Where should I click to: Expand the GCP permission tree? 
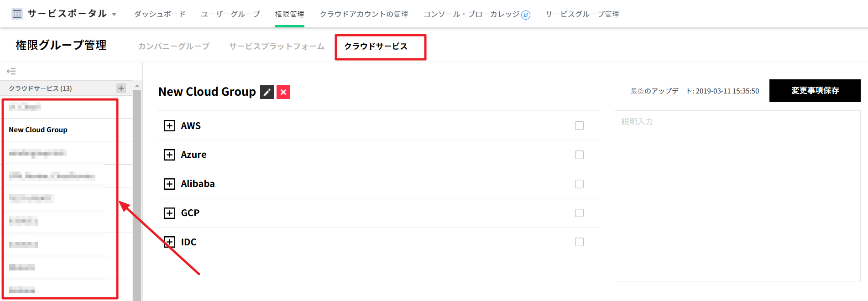click(169, 213)
